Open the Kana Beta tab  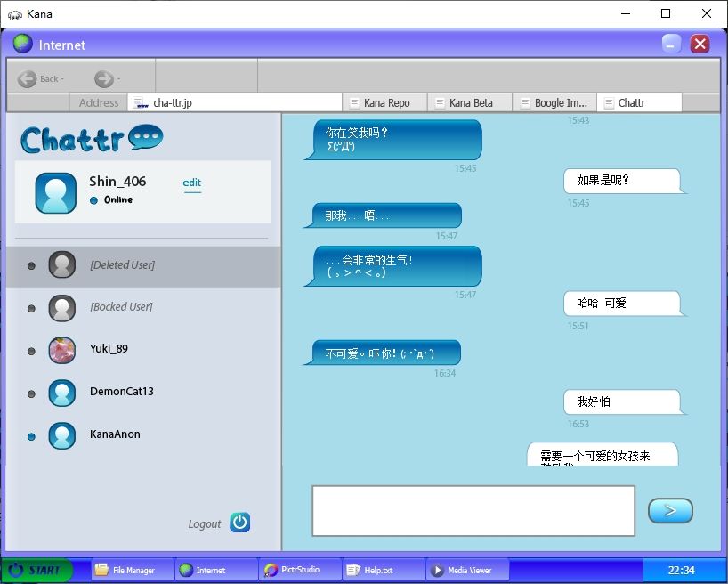pos(469,102)
